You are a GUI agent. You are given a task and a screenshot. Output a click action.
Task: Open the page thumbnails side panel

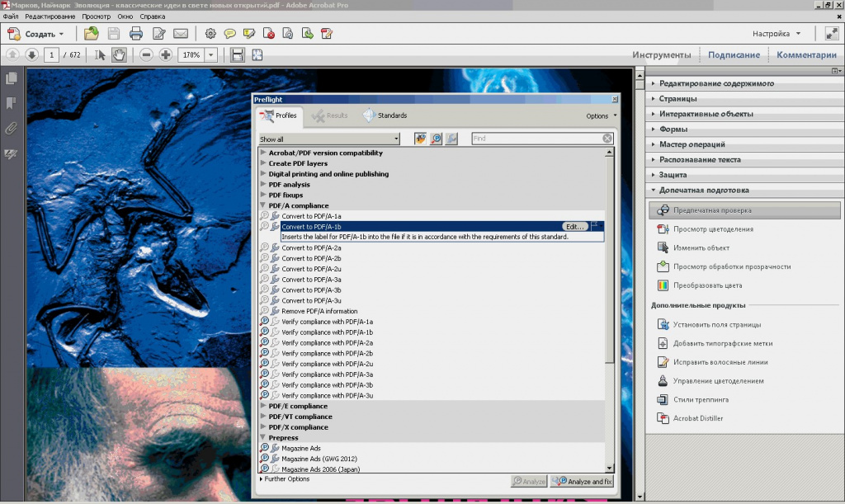11,78
